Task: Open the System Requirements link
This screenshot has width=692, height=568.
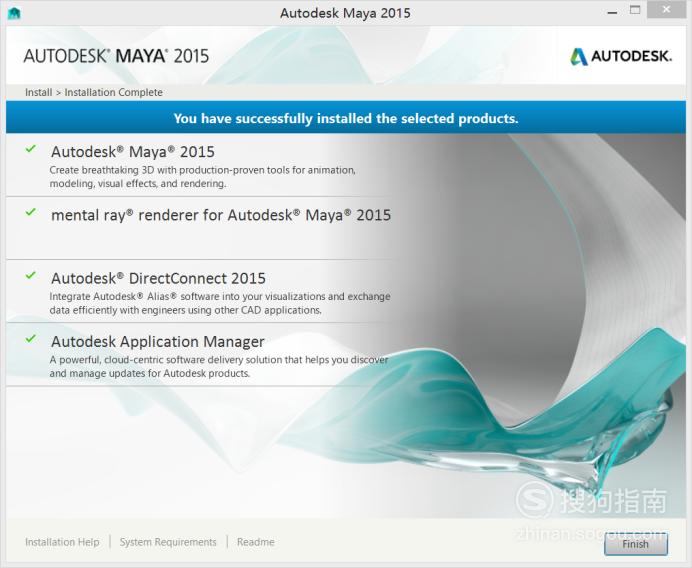Action: [x=168, y=542]
